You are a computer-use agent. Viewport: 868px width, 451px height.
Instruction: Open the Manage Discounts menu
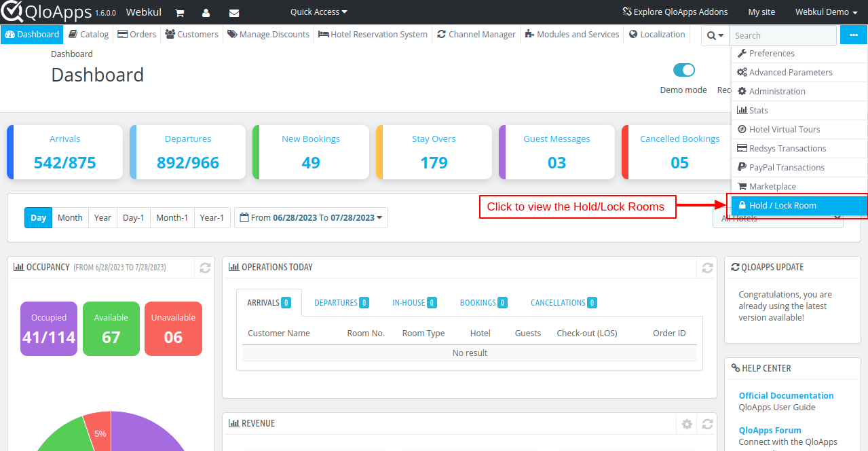click(268, 35)
